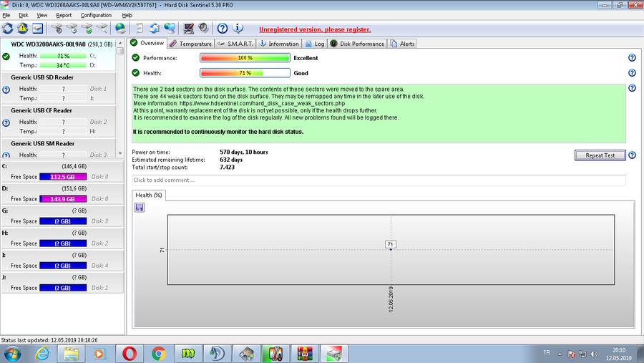This screenshot has width=644, height=363.
Task: Switch to the S.M.A.R.T. tab
Action: pos(235,44)
